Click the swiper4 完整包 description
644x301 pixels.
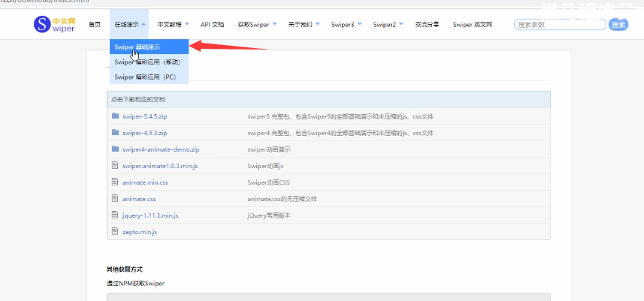tap(340, 133)
